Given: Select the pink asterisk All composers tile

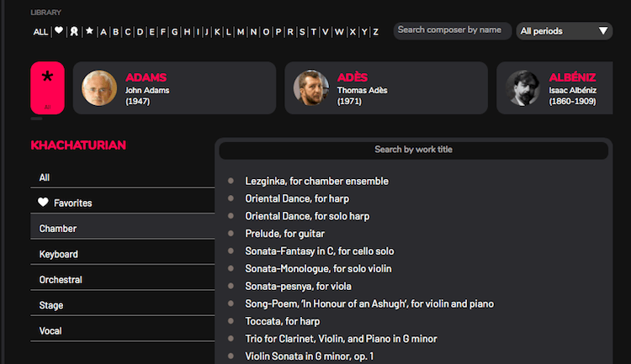Looking at the screenshot, I should (x=47, y=87).
